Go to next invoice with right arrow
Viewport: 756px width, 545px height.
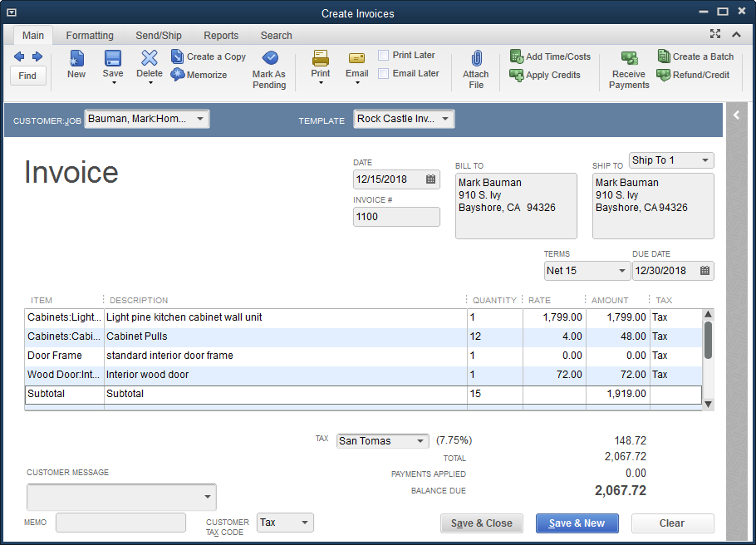coord(37,56)
